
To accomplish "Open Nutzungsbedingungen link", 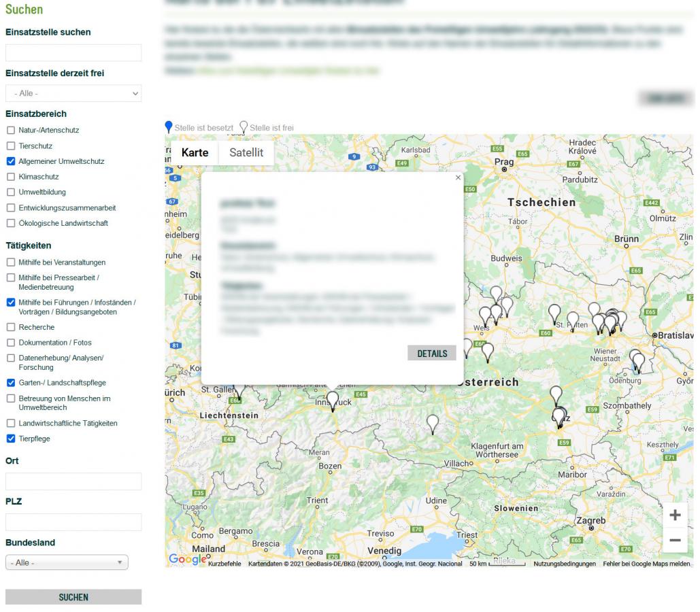I will tap(565, 564).
